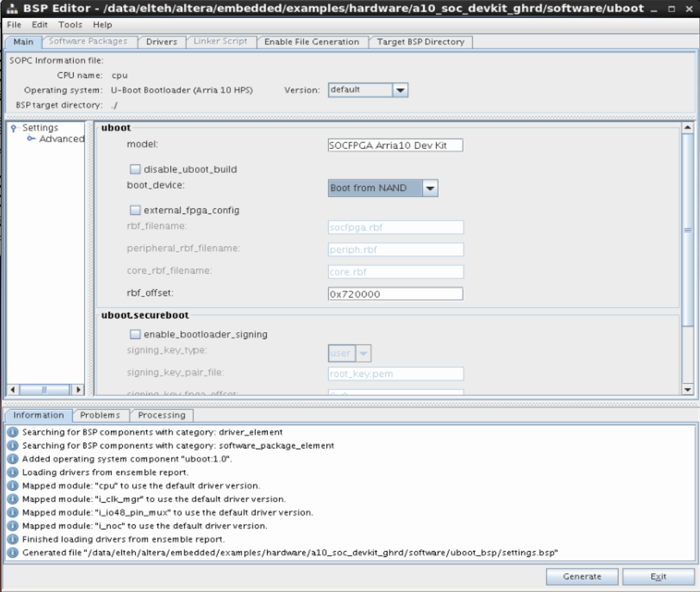Switch to the Information messages tab
The width and height of the screenshot is (700, 592).
(39, 416)
